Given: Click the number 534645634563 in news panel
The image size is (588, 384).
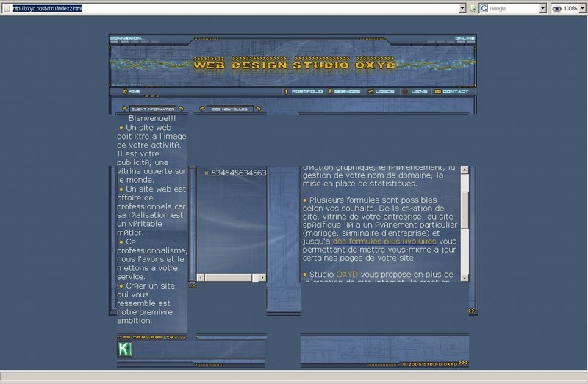Looking at the screenshot, I should (239, 173).
